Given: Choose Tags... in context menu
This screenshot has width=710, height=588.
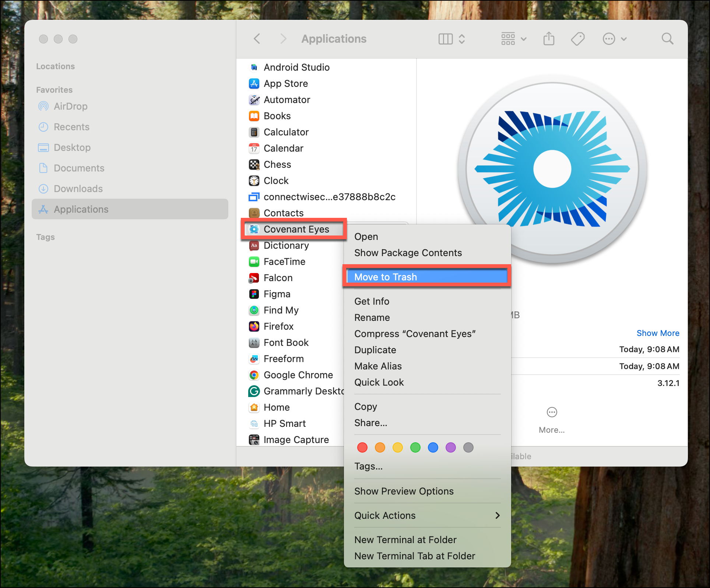Looking at the screenshot, I should pos(427,466).
